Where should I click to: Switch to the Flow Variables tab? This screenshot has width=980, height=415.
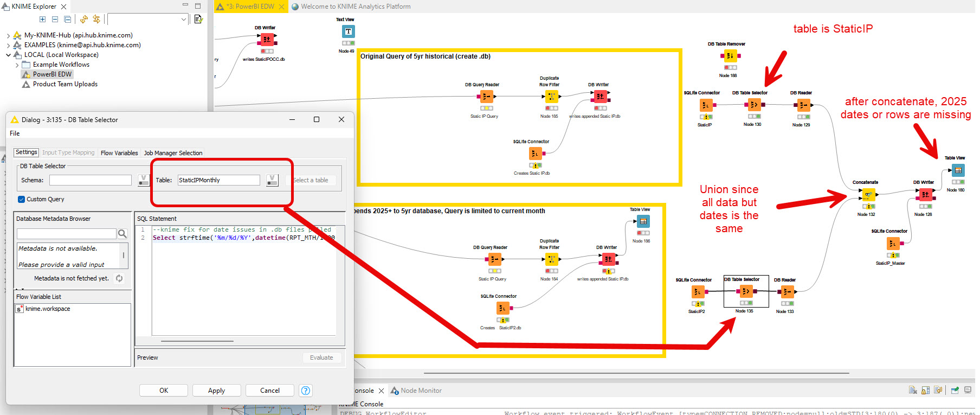click(x=119, y=153)
